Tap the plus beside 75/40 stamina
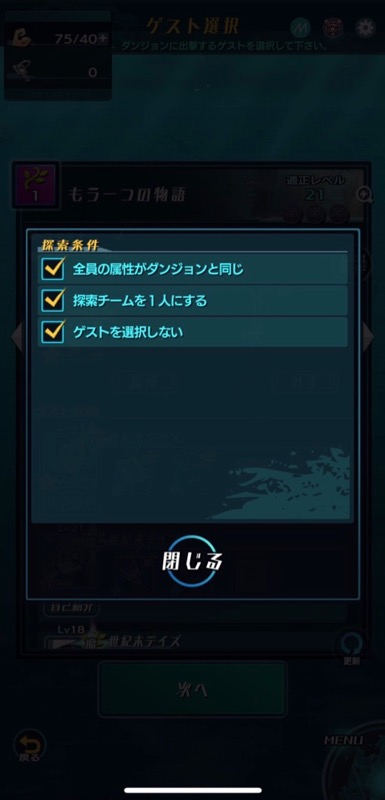Viewport: 385px width, 800px height. pyautogui.click(x=104, y=38)
